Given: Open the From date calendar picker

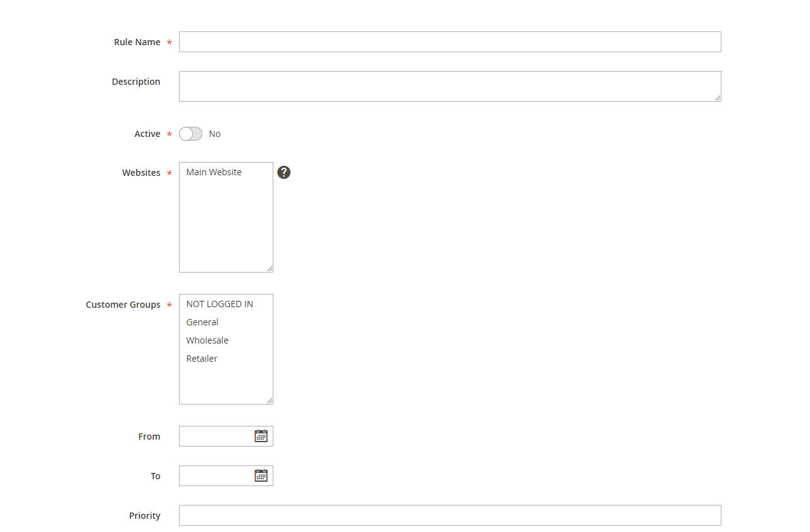Looking at the screenshot, I should coord(261,436).
